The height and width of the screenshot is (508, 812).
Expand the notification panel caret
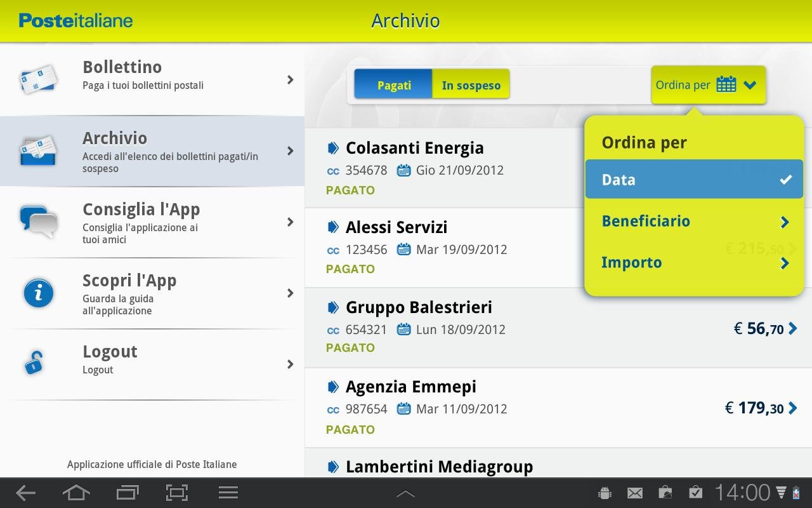pyautogui.click(x=405, y=493)
